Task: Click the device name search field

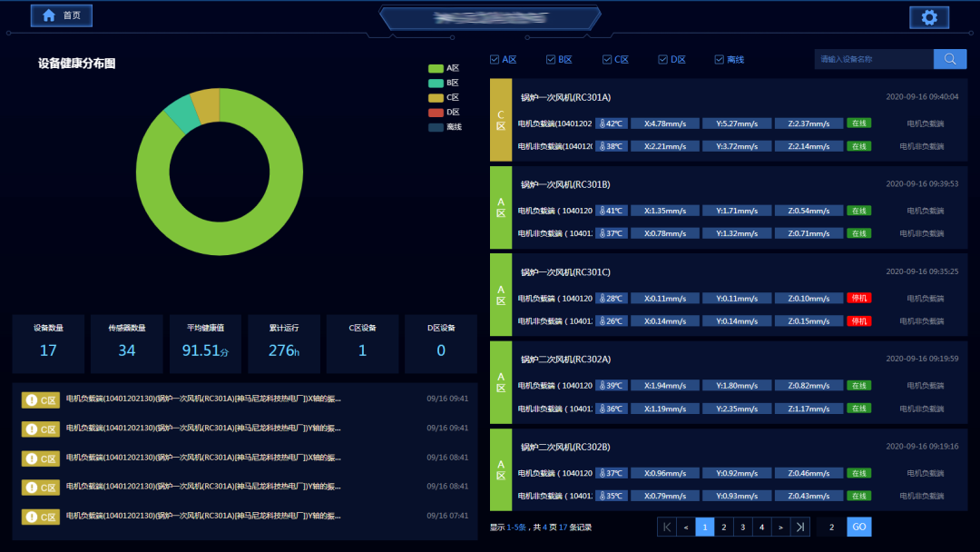Action: [873, 59]
